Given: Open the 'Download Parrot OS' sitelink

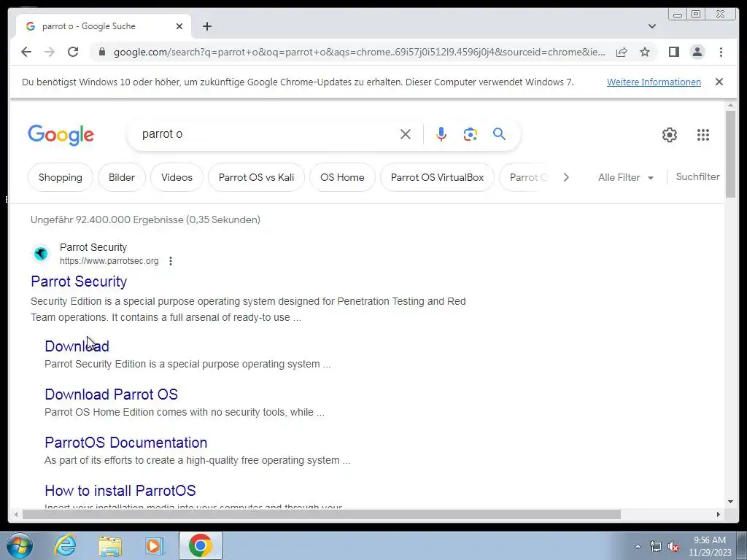Looking at the screenshot, I should pyautogui.click(x=111, y=394).
